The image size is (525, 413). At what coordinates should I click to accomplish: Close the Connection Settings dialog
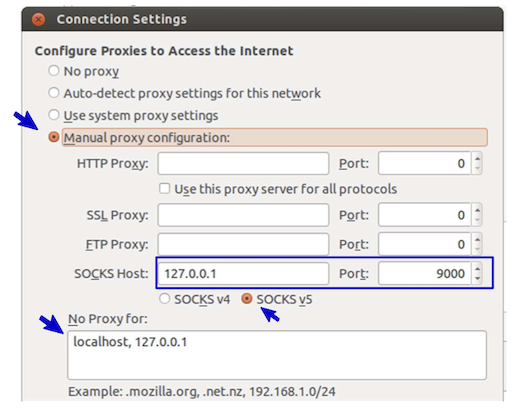[39, 19]
